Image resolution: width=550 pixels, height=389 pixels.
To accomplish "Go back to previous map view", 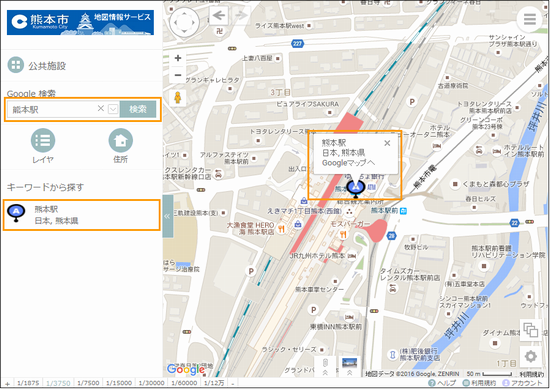I will coord(219,15).
